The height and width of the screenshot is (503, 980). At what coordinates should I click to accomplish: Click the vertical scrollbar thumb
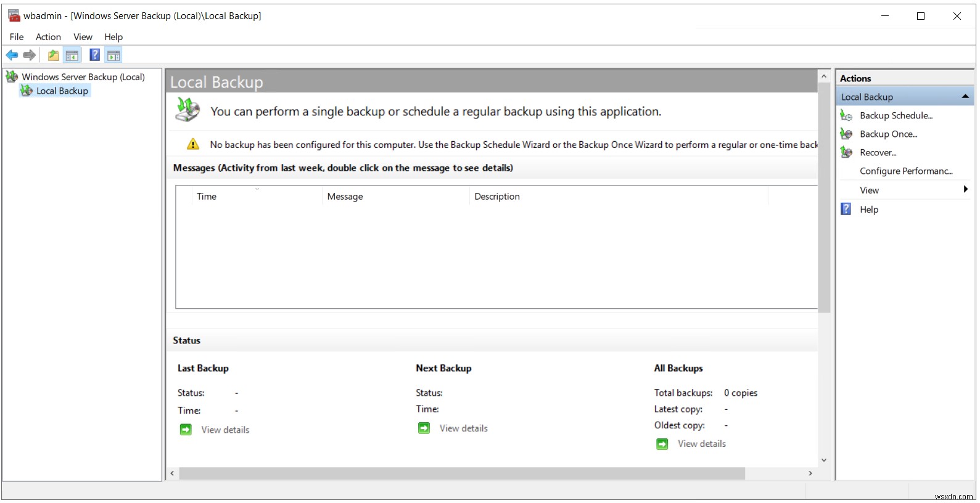[824, 197]
